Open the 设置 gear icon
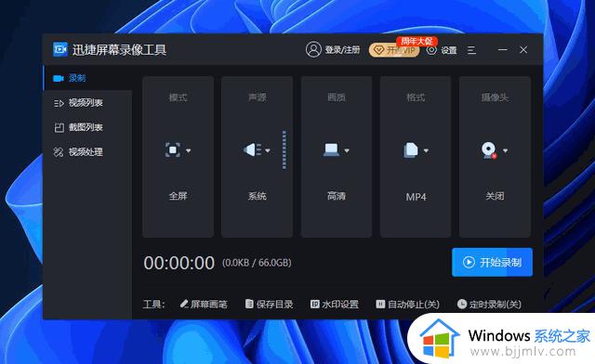This screenshot has width=595, height=364. 431,49
